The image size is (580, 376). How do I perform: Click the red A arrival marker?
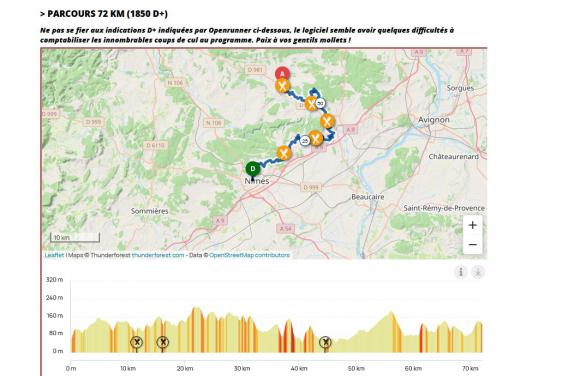[282, 74]
